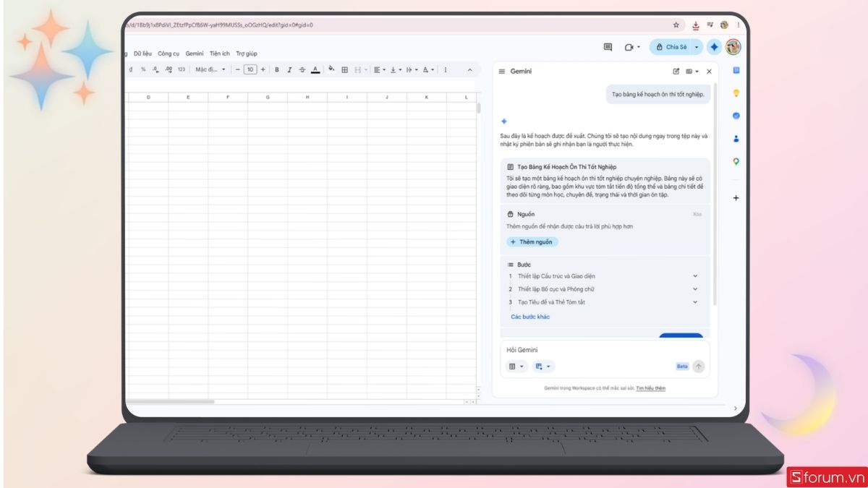Open Google Tasks in side panel

coord(736,116)
